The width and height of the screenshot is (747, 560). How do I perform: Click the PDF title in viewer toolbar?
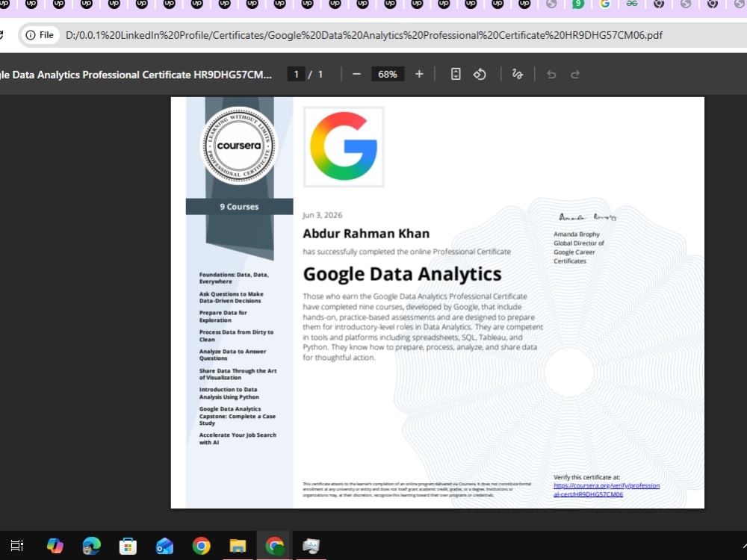pos(136,75)
